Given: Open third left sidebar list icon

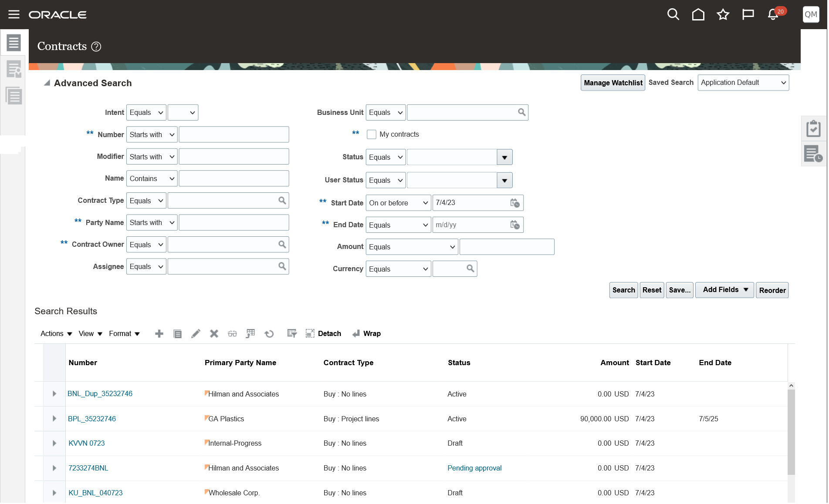Looking at the screenshot, I should click(x=14, y=95).
